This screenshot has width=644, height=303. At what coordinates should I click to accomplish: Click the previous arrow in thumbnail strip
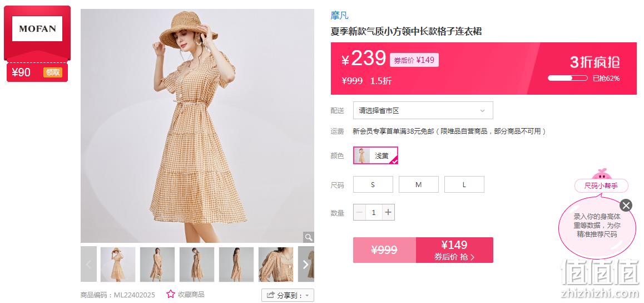(89, 265)
